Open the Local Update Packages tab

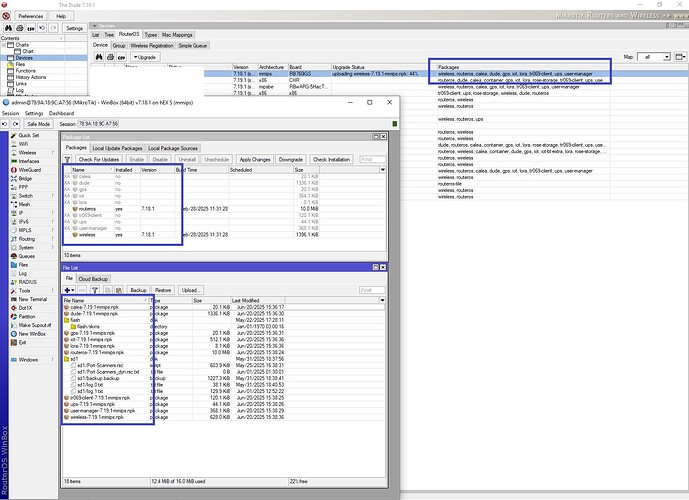click(118, 148)
